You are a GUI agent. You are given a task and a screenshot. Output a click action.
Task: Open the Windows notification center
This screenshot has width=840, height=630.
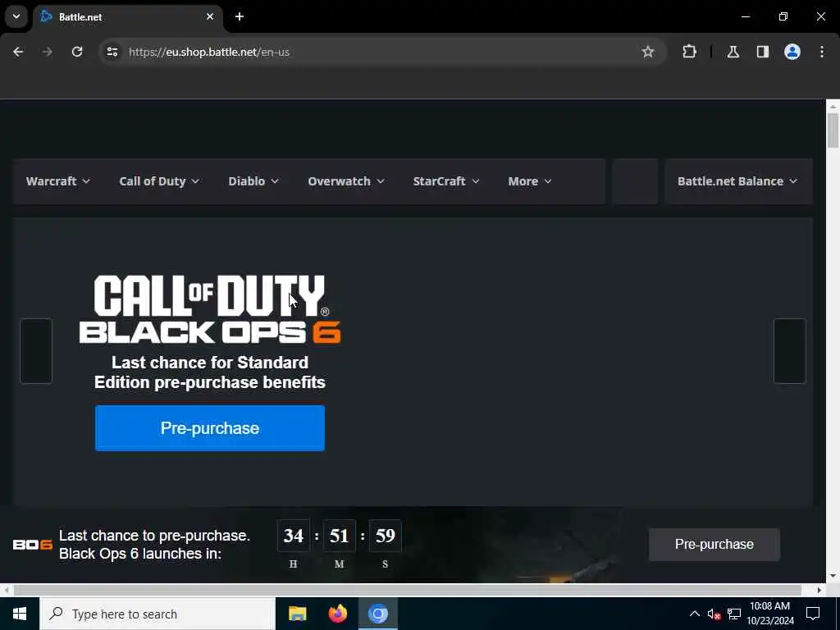click(x=813, y=614)
